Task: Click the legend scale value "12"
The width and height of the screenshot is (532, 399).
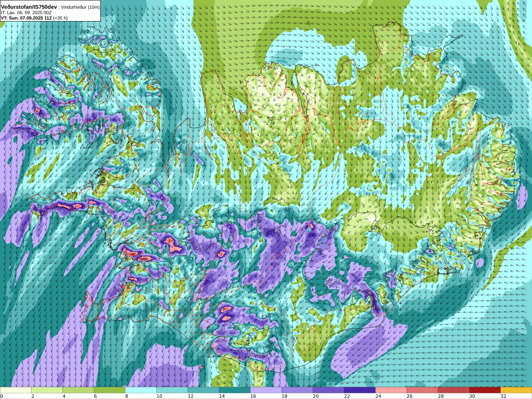Action: pyautogui.click(x=190, y=396)
